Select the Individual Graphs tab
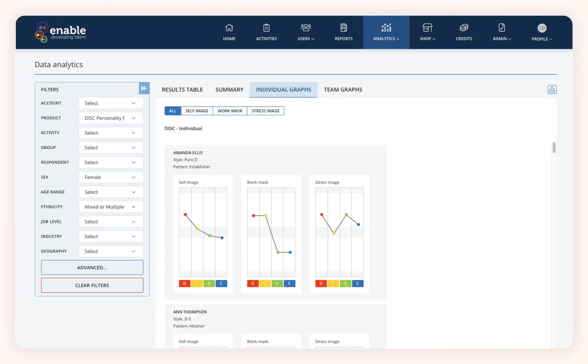 coord(284,90)
